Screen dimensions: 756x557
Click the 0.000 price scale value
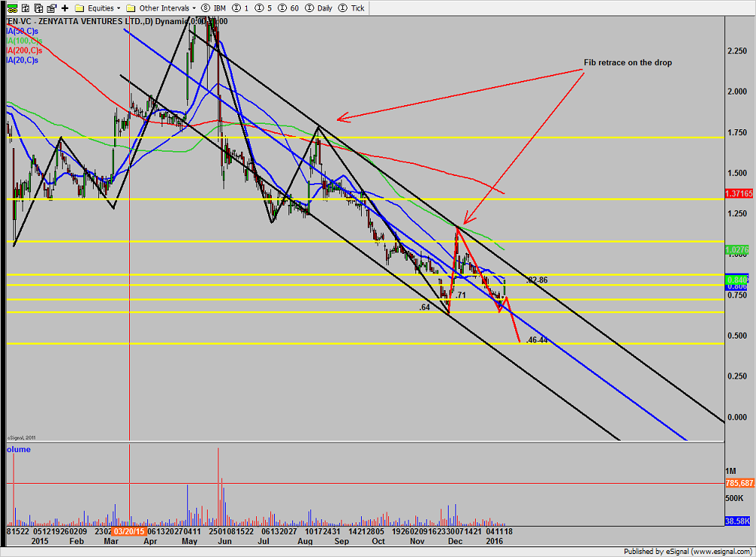tap(737, 417)
